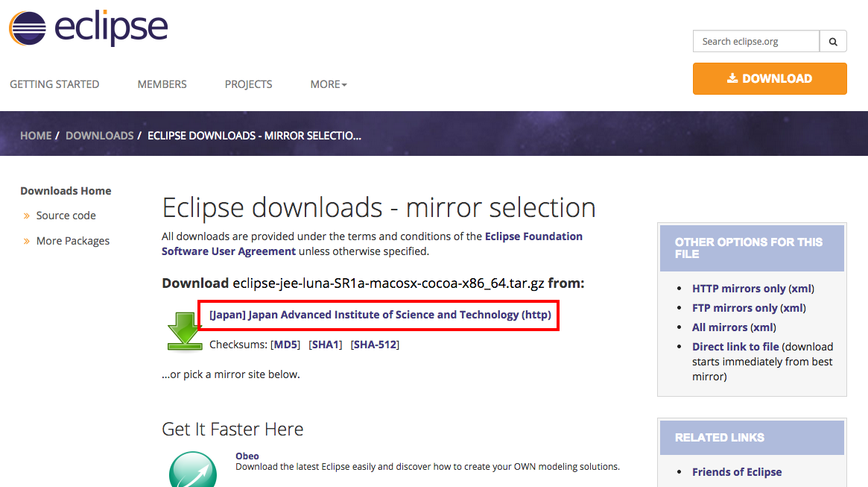Screen dimensions: 868x487
Task: Click the green download arrow icon
Action: click(184, 330)
